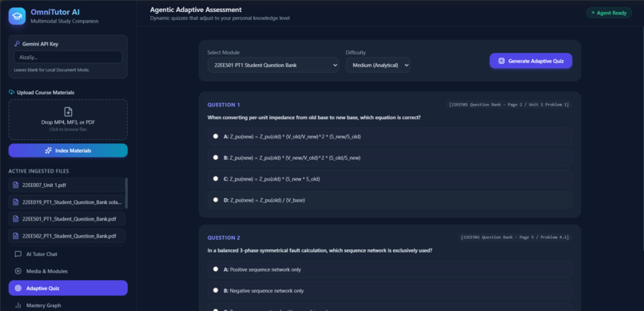644x311 pixels.
Task: Click the ACTIVE INGESTED FILES label
Action: (38, 171)
